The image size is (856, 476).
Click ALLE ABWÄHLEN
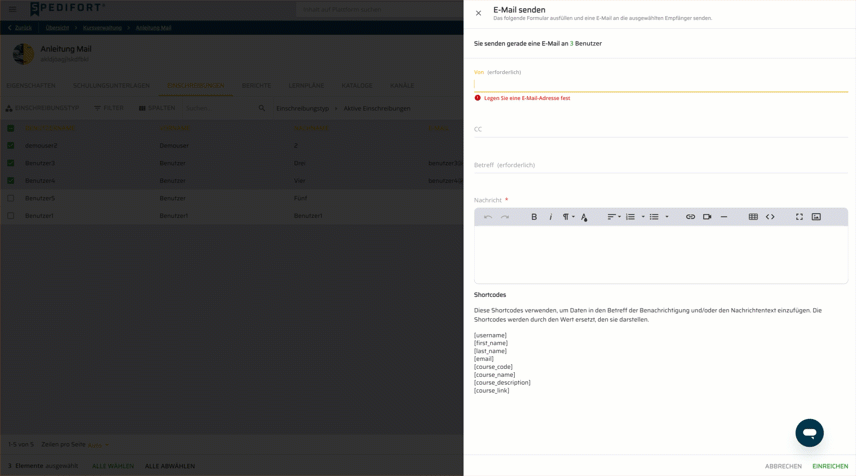tap(170, 466)
